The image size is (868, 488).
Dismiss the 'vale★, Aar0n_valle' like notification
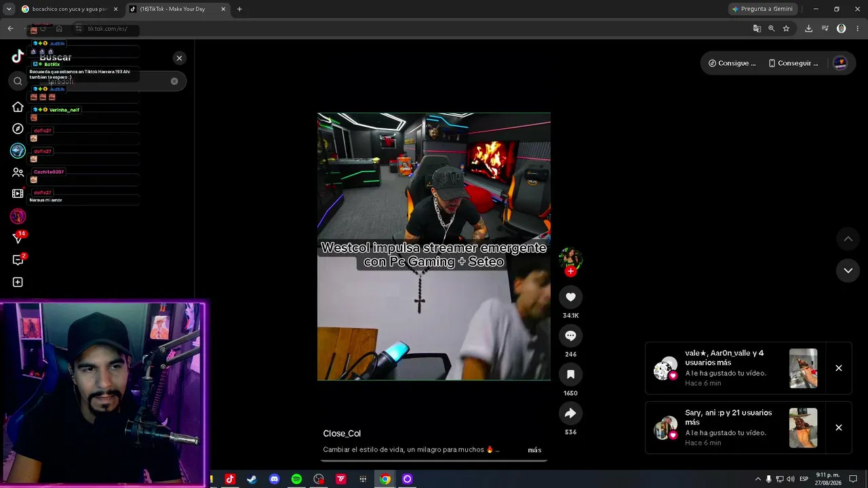coord(839,368)
